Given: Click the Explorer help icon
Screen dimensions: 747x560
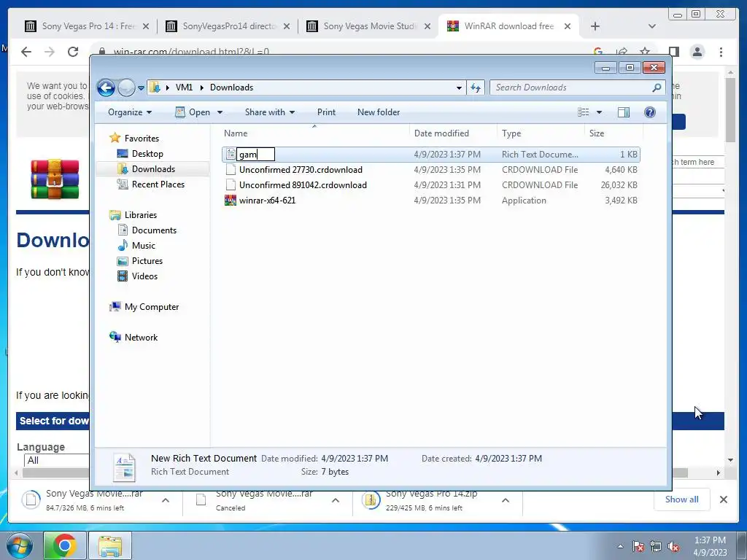Looking at the screenshot, I should [650, 112].
